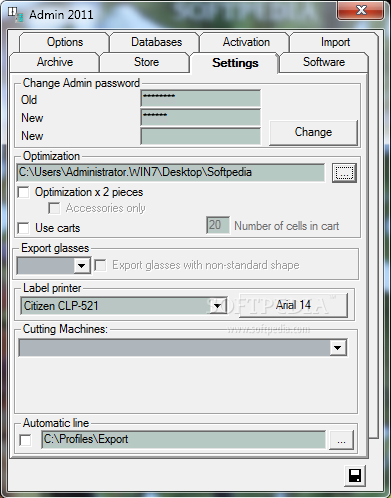Click the Admin 2011 title bar icon

pos(16,15)
